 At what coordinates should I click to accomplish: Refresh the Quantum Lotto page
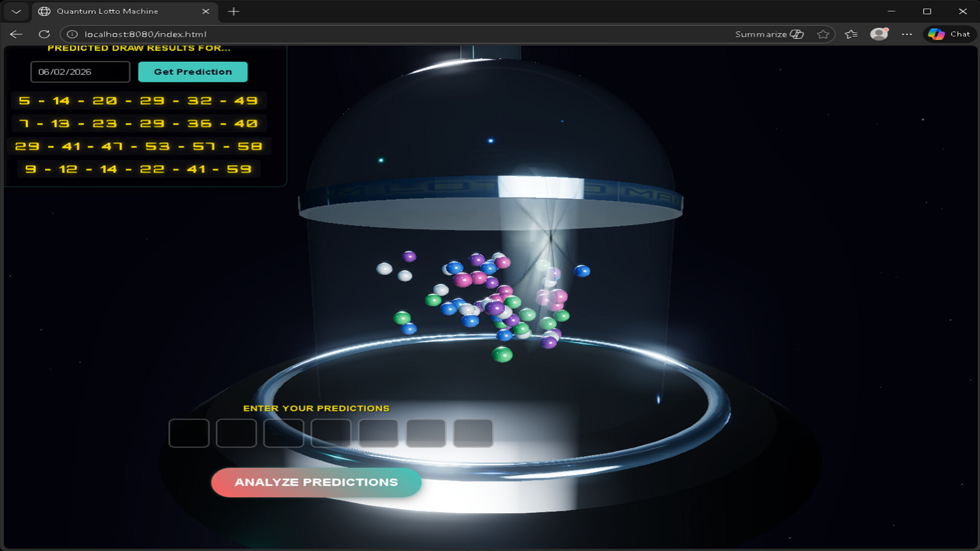tap(44, 34)
